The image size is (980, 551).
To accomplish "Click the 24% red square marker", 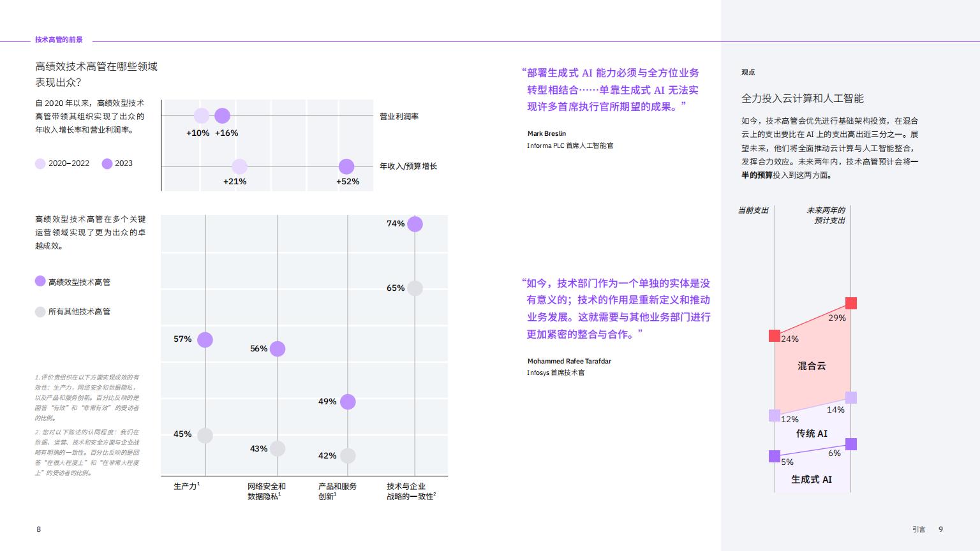I will (x=775, y=335).
